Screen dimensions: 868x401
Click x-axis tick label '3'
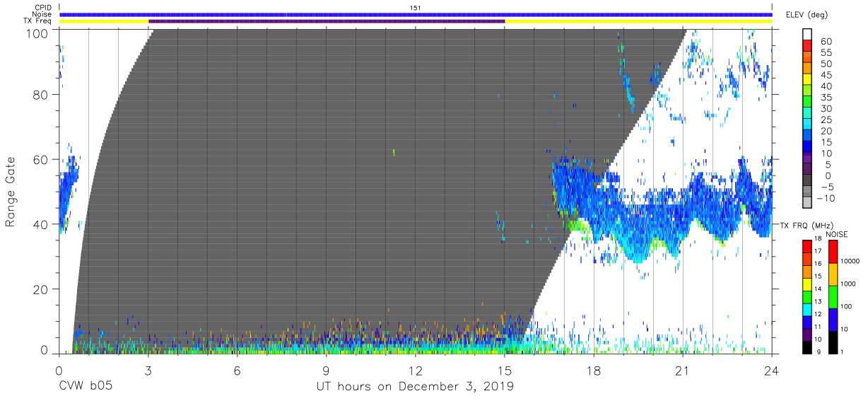point(148,370)
